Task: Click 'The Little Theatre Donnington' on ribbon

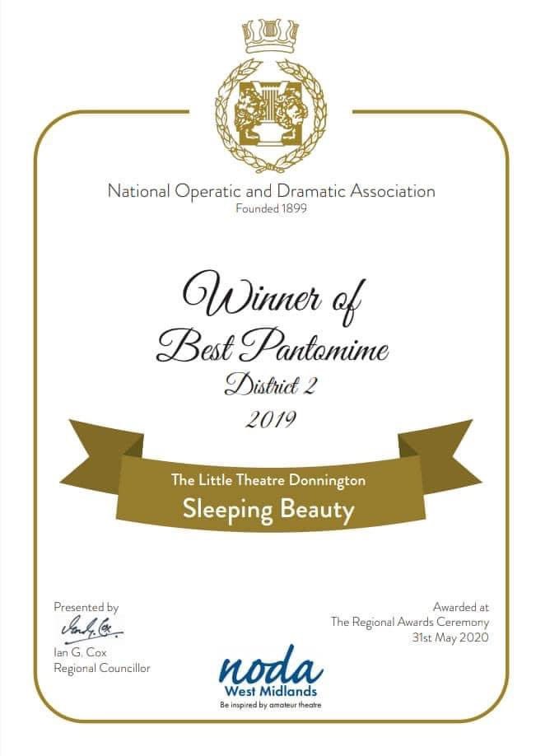Action: pyautogui.click(x=268, y=480)
